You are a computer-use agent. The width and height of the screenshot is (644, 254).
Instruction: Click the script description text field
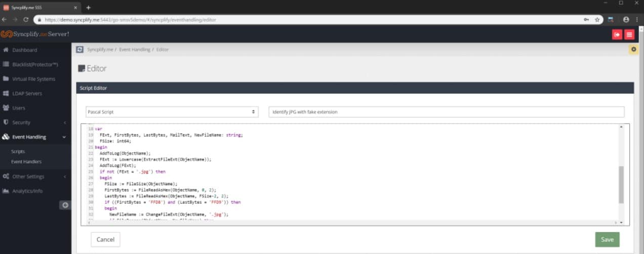[447, 112]
